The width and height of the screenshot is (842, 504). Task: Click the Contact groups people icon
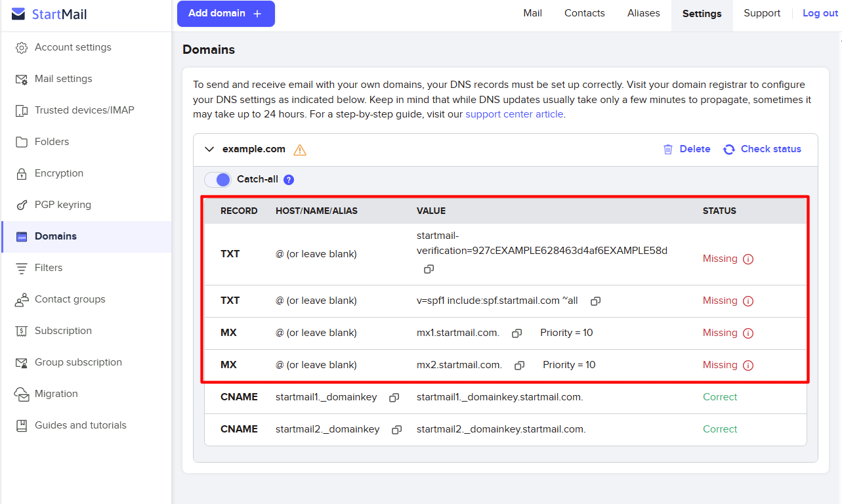pos(22,300)
